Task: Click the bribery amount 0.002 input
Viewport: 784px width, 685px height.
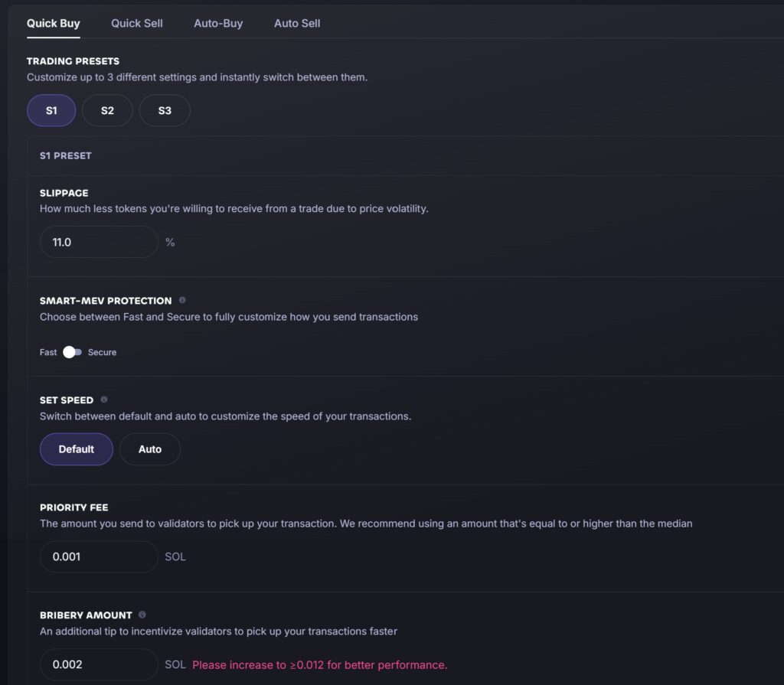Action: point(99,664)
